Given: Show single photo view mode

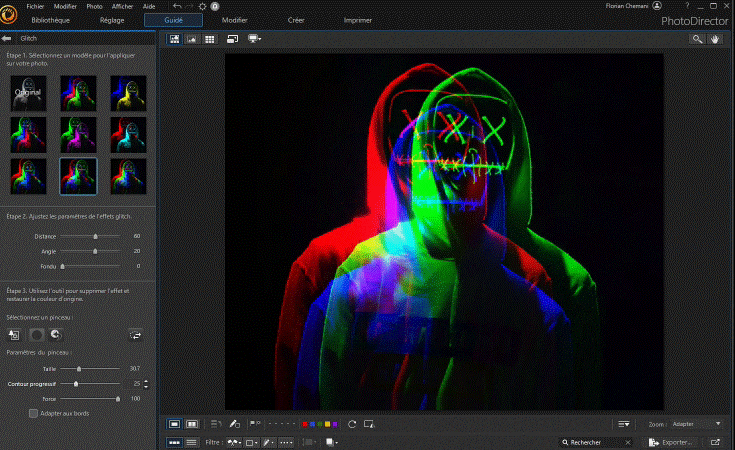Looking at the screenshot, I should (174, 424).
